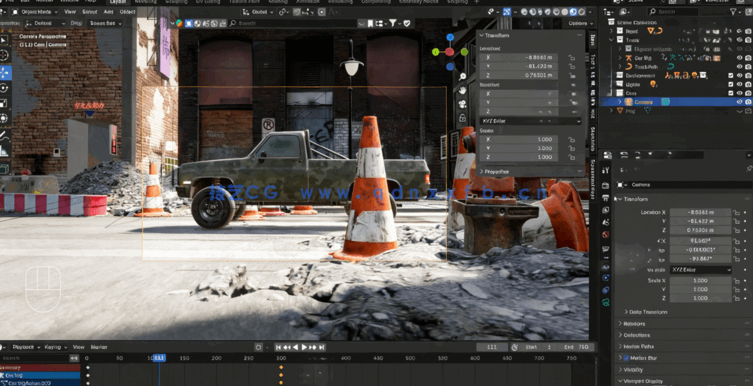Click the lock icon under the viewport camera icon
The height and width of the screenshot is (386, 753).
(462, 118)
